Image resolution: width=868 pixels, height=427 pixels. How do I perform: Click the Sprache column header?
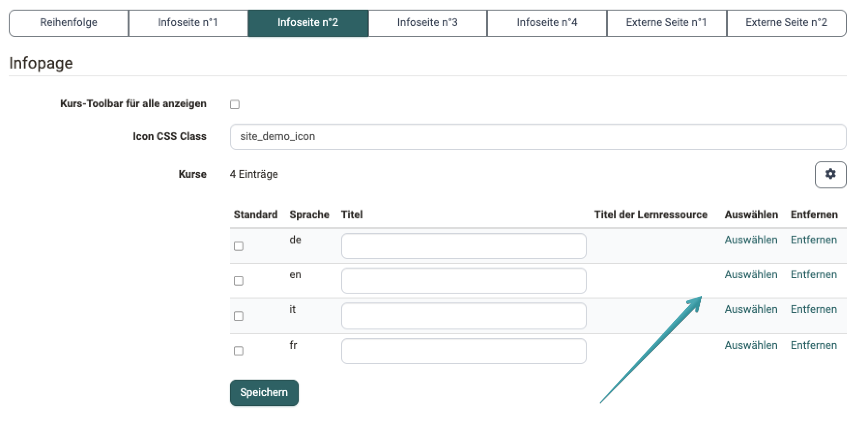click(309, 215)
